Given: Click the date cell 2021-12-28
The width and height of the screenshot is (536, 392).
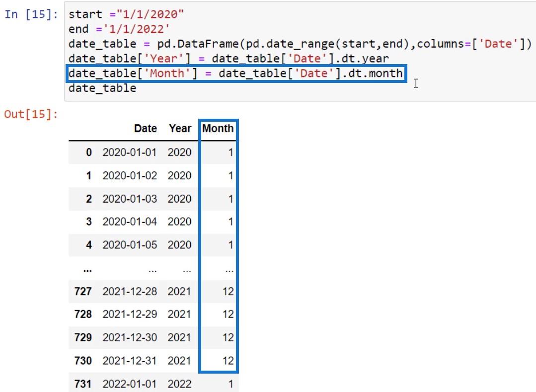Looking at the screenshot, I should point(130,291).
